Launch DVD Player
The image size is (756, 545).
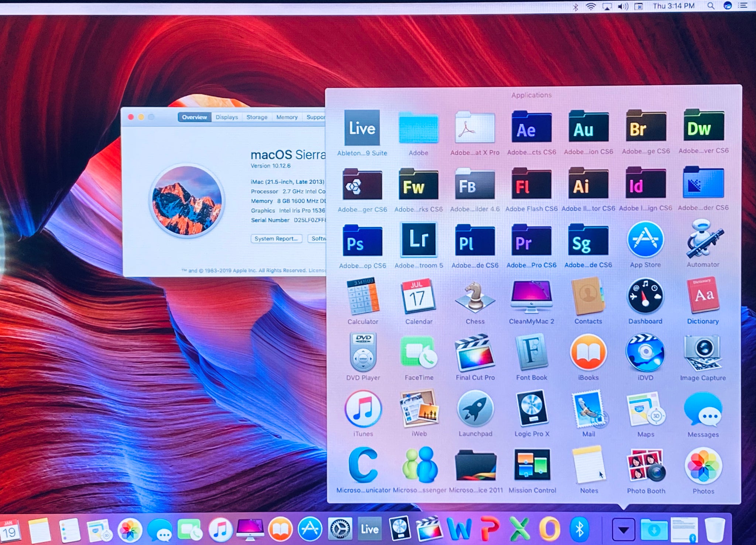point(363,352)
